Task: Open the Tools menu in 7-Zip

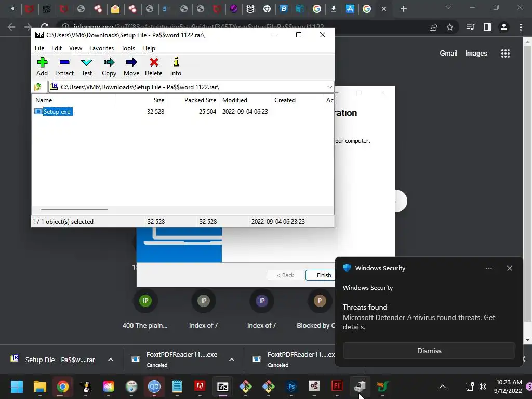Action: 128,48
